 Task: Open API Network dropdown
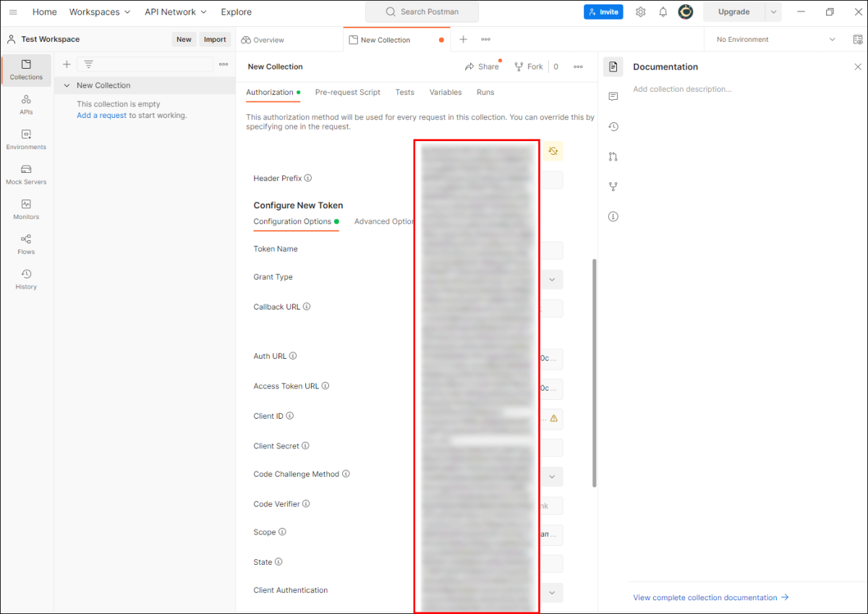176,12
